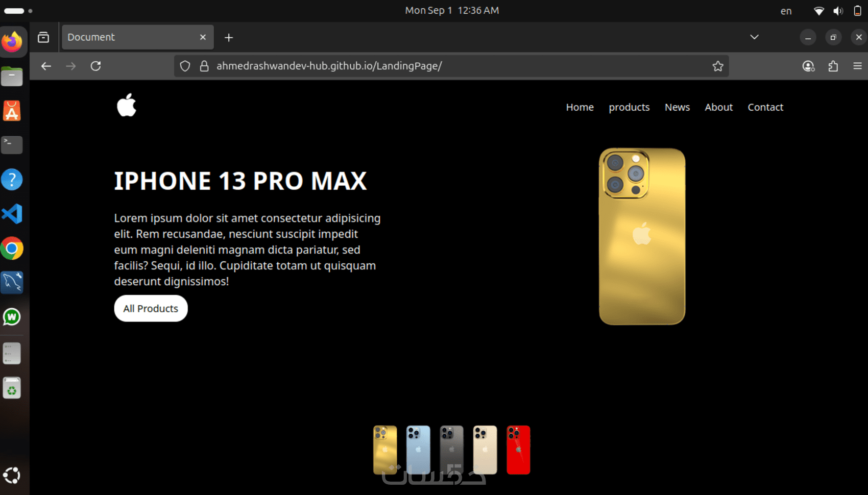
Task: Open the Files manager in the dock
Action: point(12,77)
